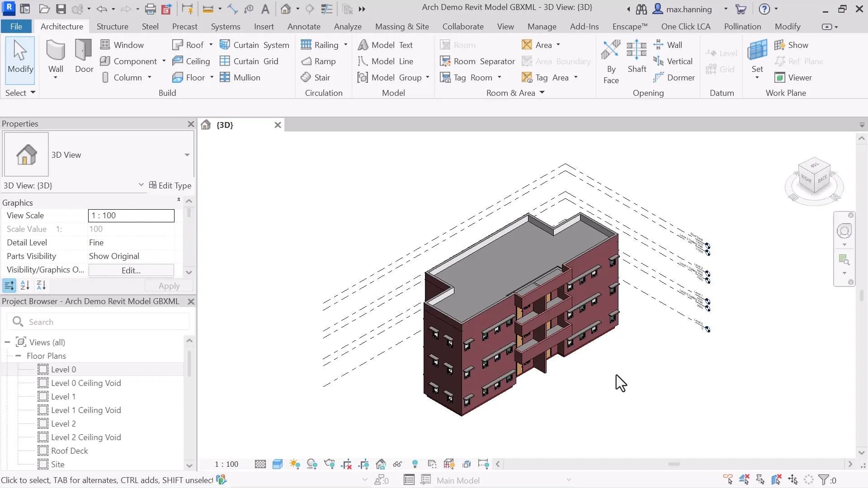The width and height of the screenshot is (868, 488).
Task: Click the Stair tool icon
Action: pyautogui.click(x=306, y=77)
